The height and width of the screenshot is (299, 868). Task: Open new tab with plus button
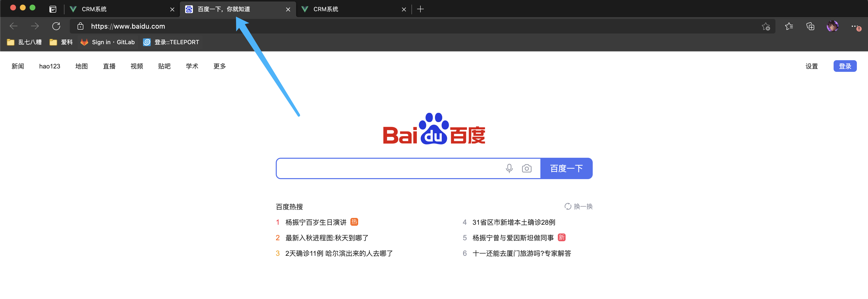pos(420,9)
